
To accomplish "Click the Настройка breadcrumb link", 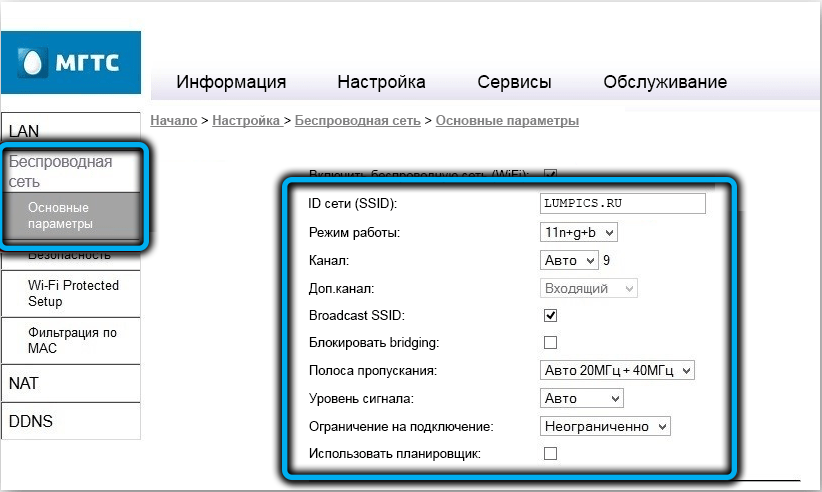I will click(x=246, y=121).
